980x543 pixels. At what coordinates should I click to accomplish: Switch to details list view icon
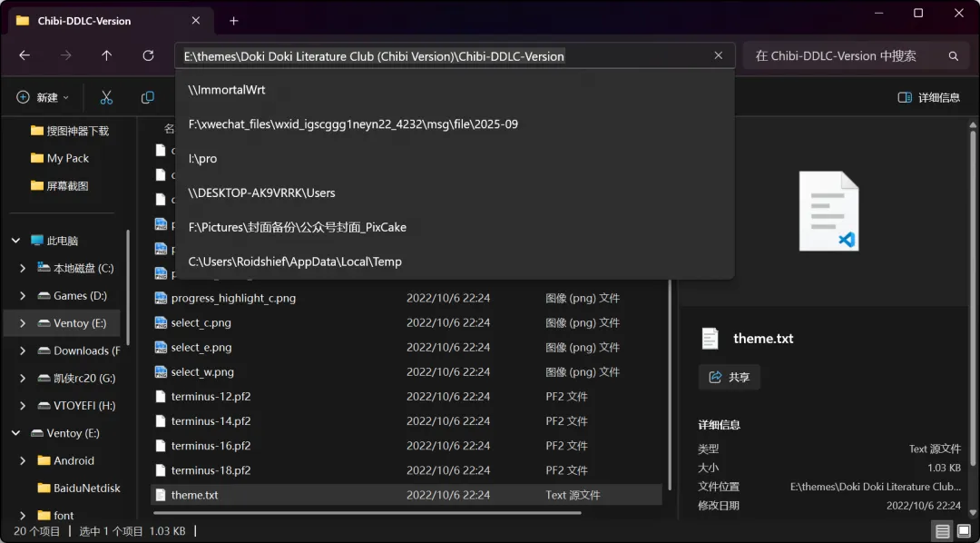click(x=943, y=532)
